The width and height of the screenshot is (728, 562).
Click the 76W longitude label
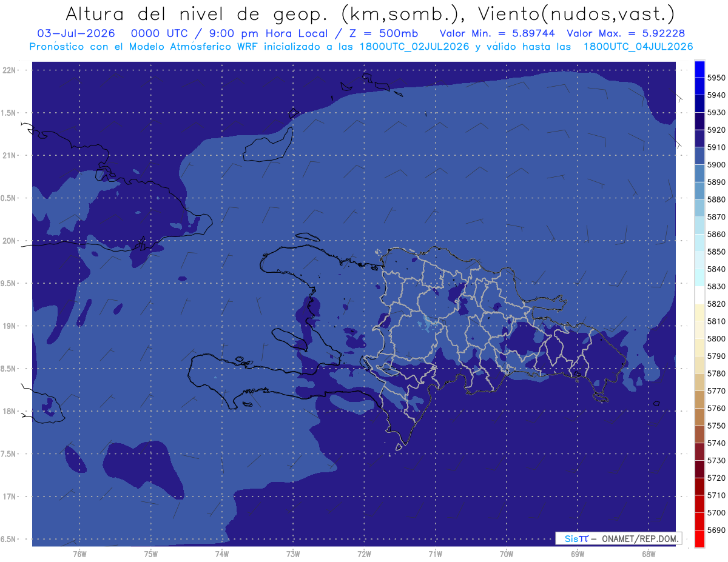79,554
